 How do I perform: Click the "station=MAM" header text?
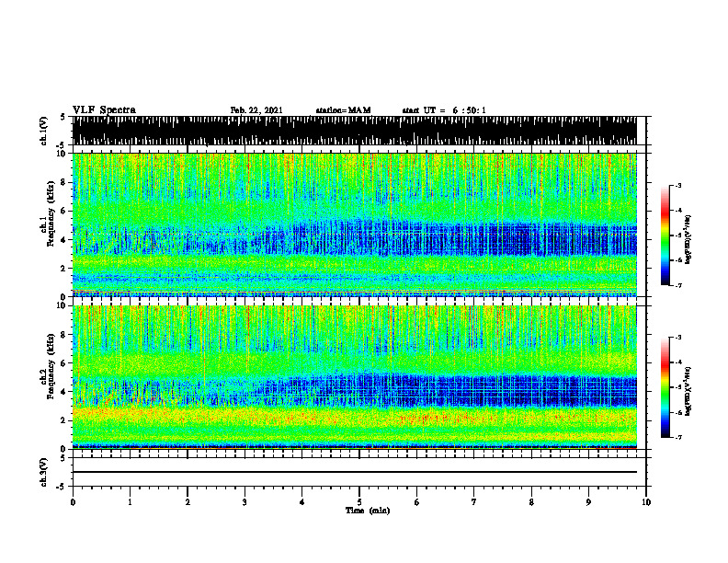(x=343, y=110)
